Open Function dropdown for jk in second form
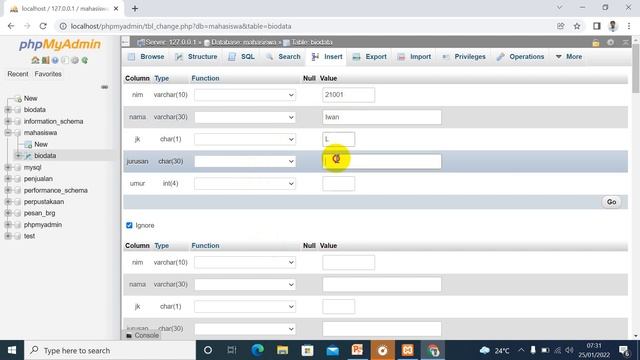Image resolution: width=640 pixels, height=360 pixels. point(245,307)
